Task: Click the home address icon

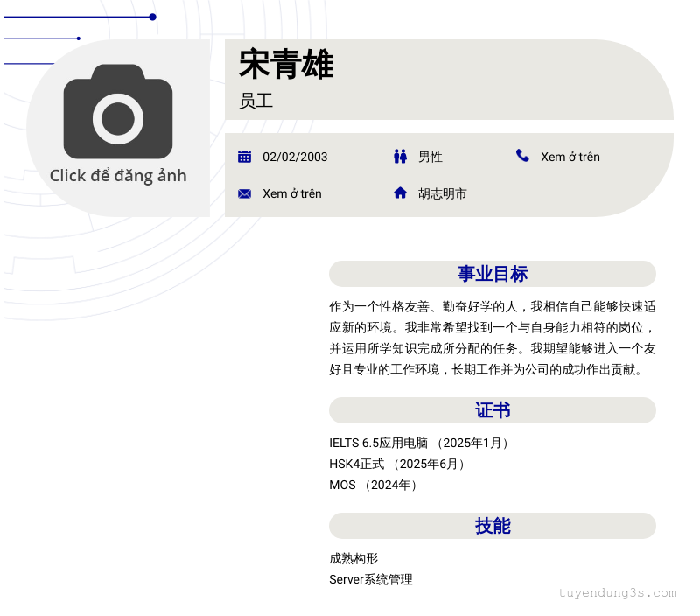Action: (400, 192)
